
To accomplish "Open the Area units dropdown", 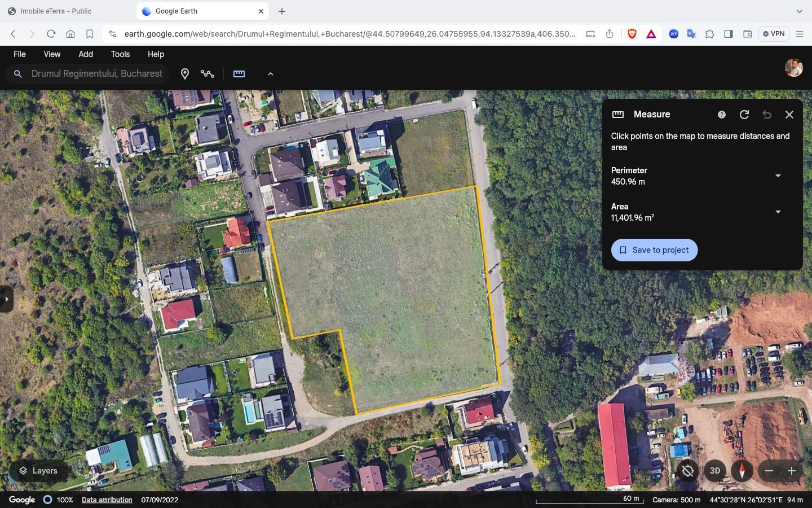I will [778, 212].
